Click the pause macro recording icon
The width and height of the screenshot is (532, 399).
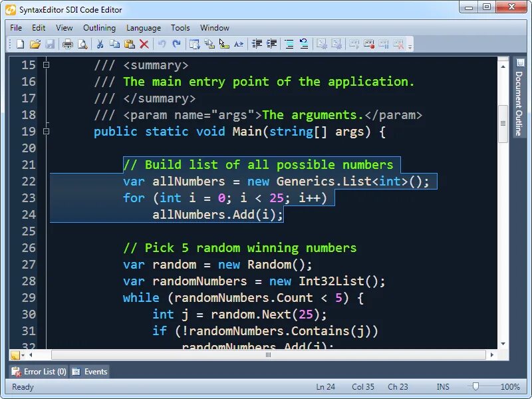coord(384,44)
